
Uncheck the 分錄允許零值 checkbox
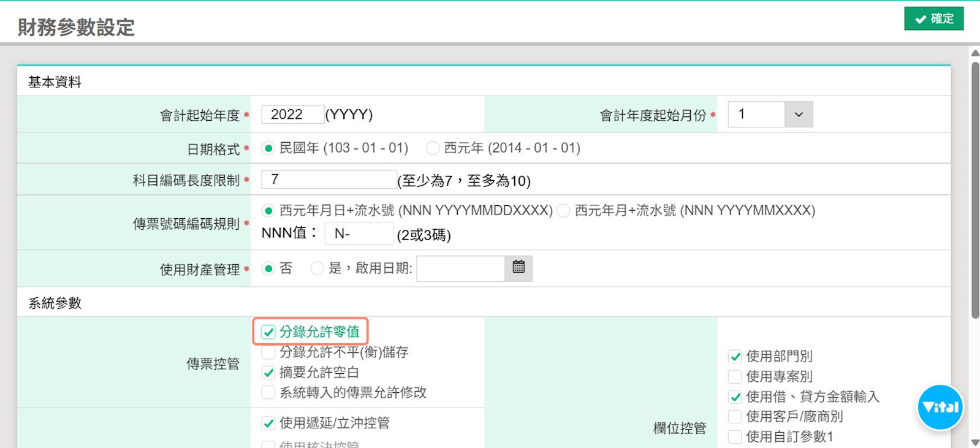(x=268, y=332)
